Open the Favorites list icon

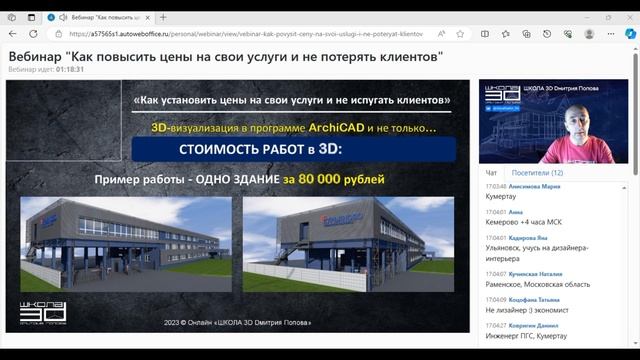coord(506,34)
